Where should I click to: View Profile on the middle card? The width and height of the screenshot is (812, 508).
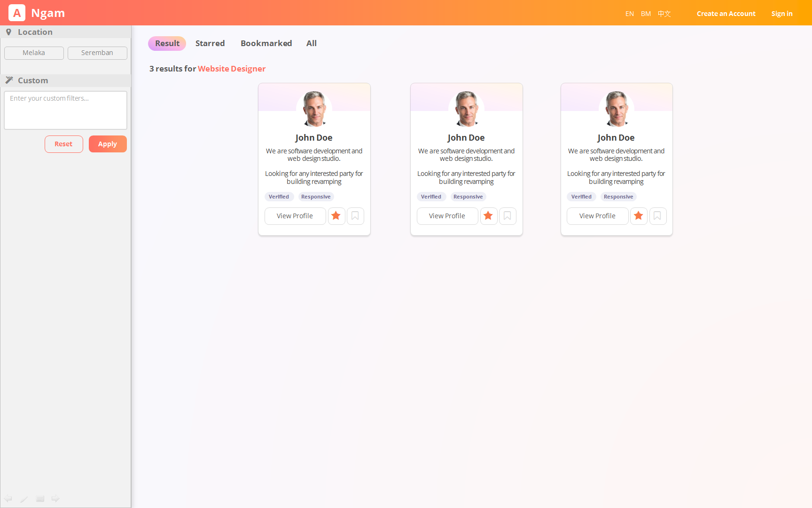coord(447,216)
